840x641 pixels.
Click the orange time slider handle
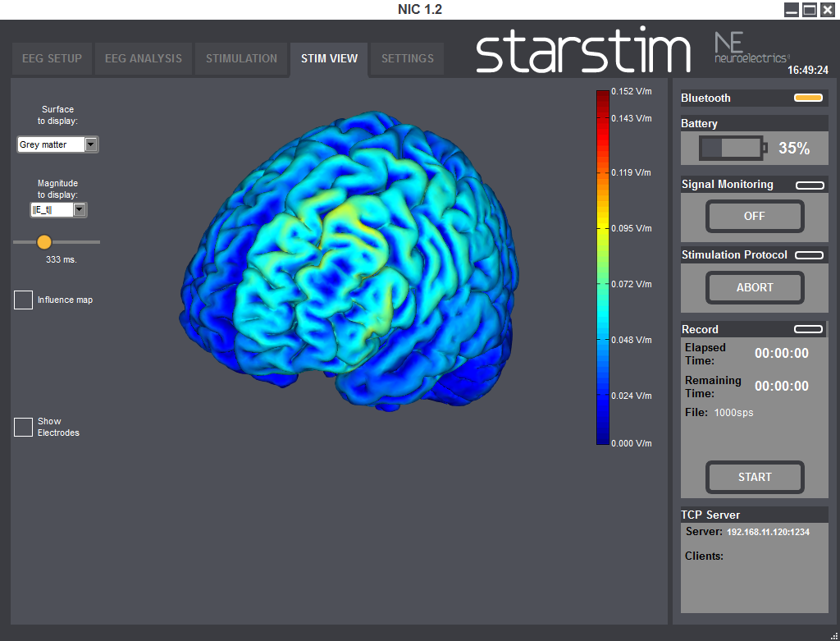(x=44, y=242)
